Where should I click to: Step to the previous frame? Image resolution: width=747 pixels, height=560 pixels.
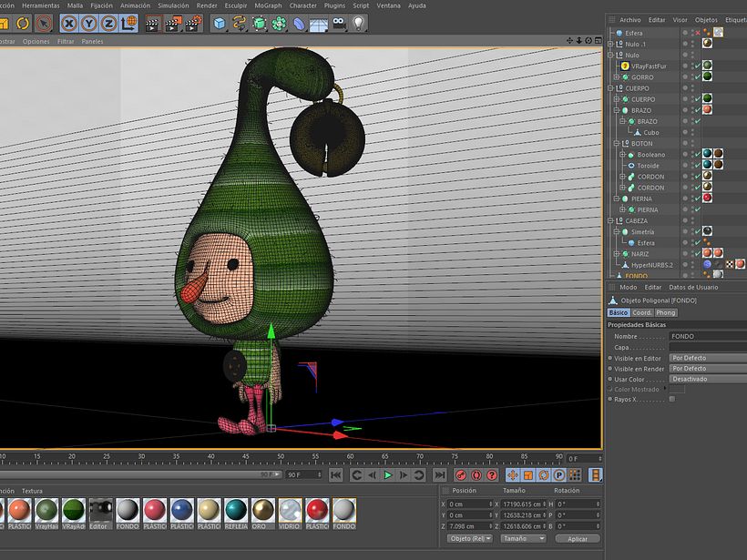pyautogui.click(x=372, y=474)
